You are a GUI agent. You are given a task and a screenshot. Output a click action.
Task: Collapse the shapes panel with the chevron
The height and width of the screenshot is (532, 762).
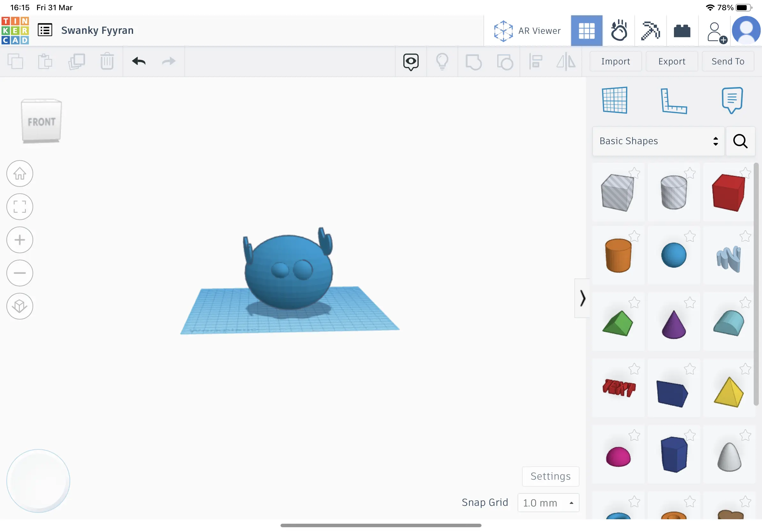click(582, 298)
